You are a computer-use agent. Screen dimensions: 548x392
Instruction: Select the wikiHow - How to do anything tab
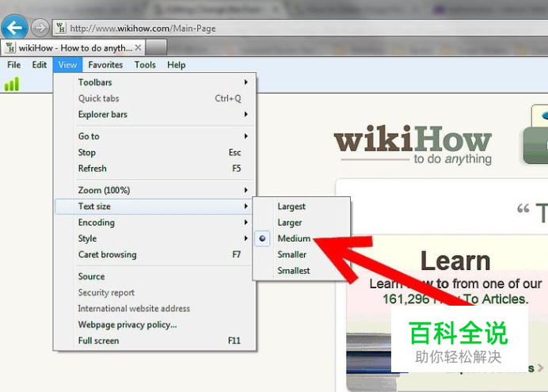pos(73,48)
